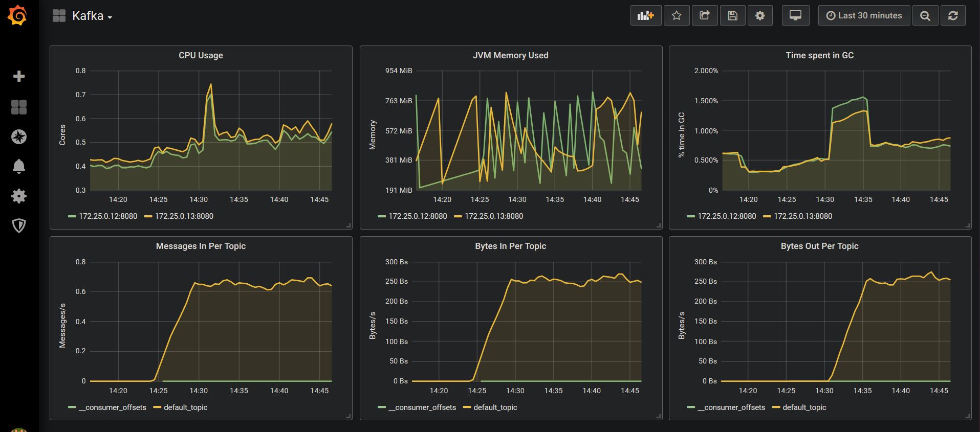Click the CPU Usage spike peak point
This screenshot has height=432, width=980.
coord(211,84)
